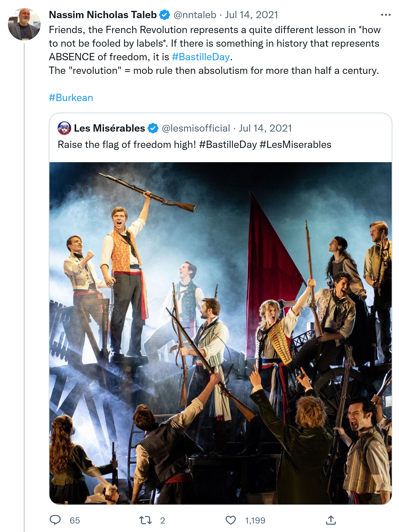Image resolution: width=399 pixels, height=532 pixels.
Task: Click the Nassim Nicholas Taleb display name
Action: 103,15
